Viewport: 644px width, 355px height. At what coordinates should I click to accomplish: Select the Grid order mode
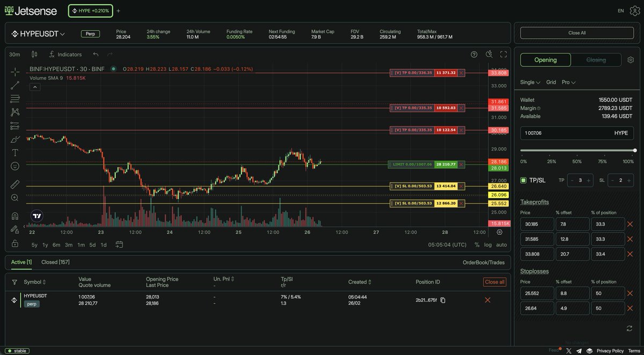point(551,83)
